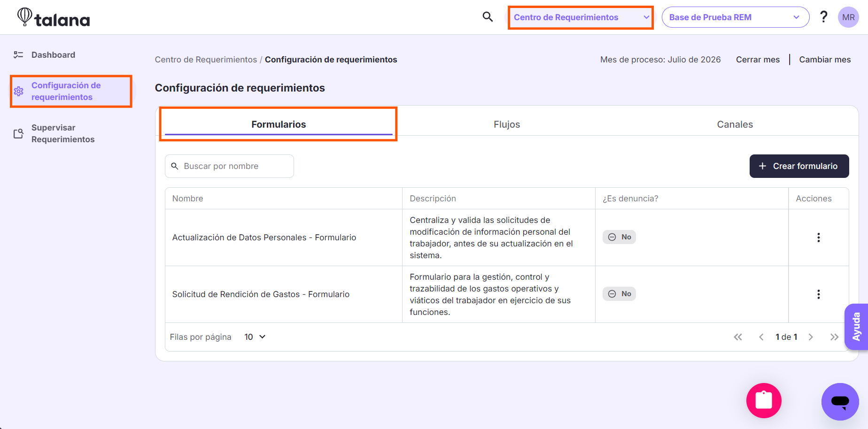Image resolution: width=868 pixels, height=429 pixels.
Task: Open the pink clipboard floating button
Action: tap(764, 400)
